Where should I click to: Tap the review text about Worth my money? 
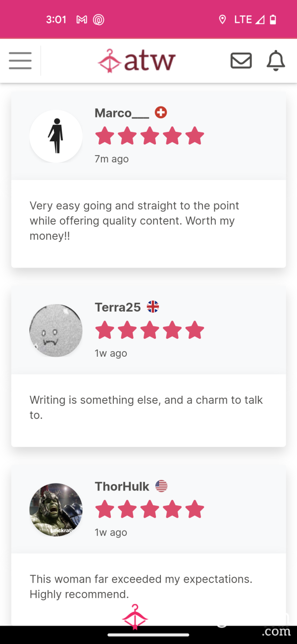point(135,221)
